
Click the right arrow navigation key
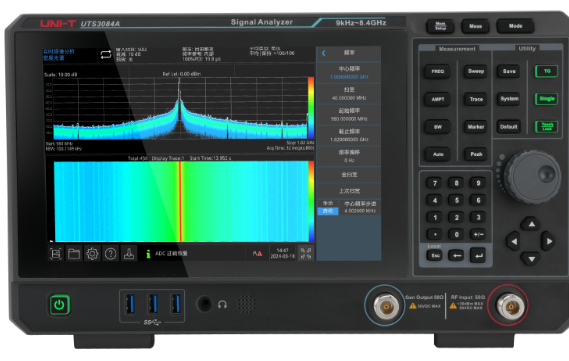click(x=548, y=241)
